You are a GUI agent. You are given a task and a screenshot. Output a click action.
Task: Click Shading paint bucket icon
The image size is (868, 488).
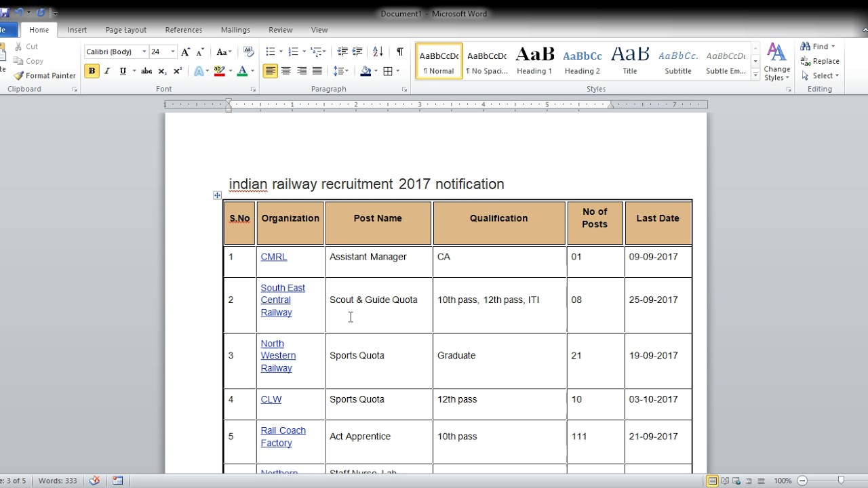tap(366, 71)
